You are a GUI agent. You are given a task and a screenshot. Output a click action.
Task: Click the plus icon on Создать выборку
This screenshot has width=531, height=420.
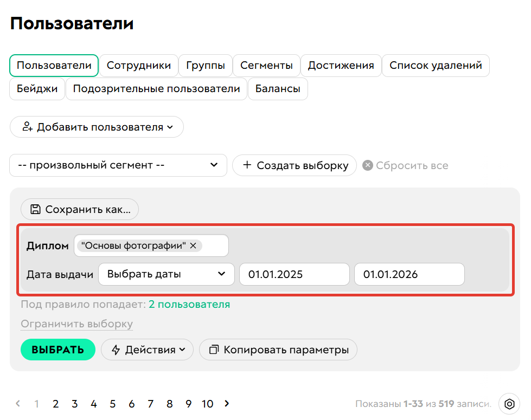tap(247, 165)
